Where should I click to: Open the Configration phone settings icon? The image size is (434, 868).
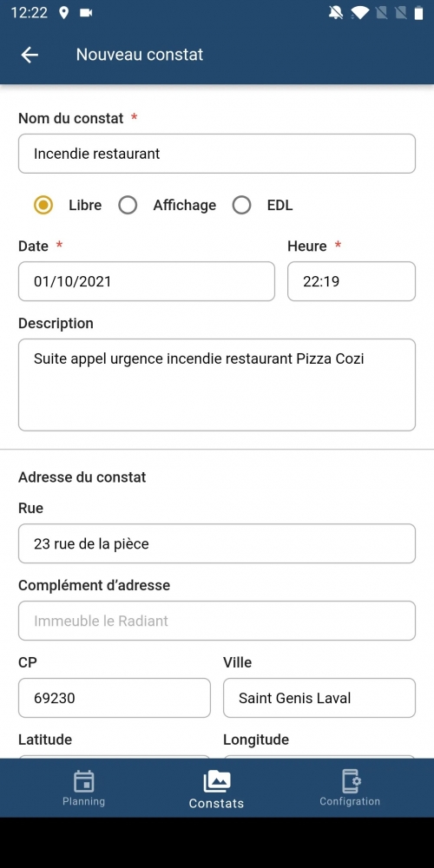click(351, 781)
